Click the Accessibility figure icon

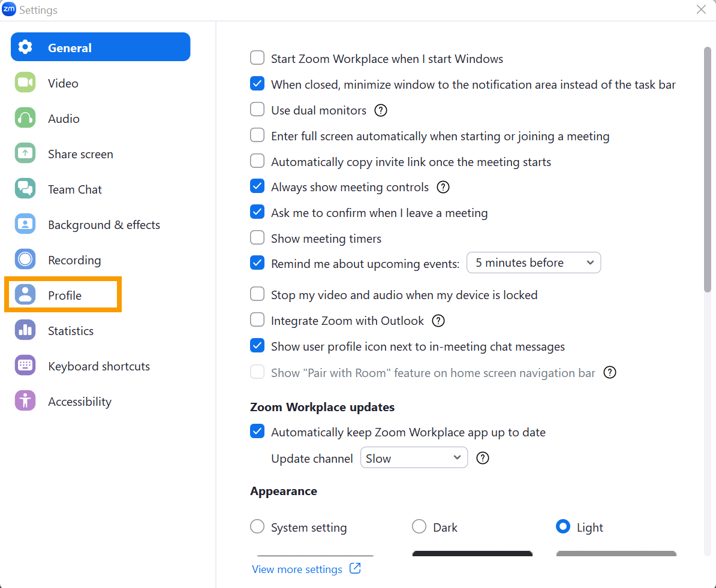click(x=25, y=401)
